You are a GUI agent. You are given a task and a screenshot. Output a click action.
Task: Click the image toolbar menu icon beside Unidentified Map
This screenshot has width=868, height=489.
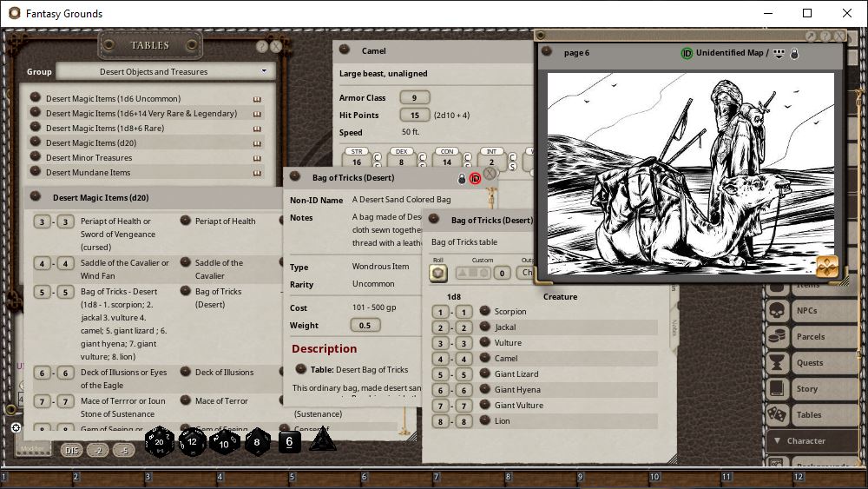pos(779,54)
